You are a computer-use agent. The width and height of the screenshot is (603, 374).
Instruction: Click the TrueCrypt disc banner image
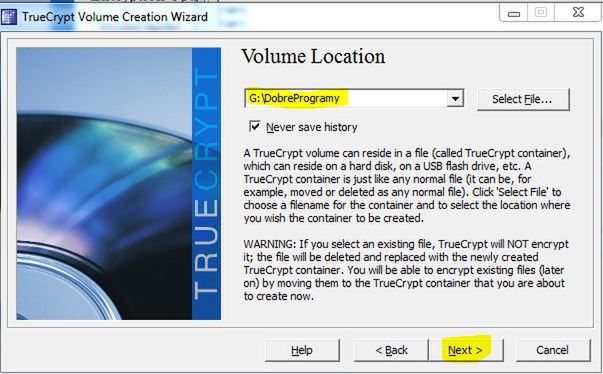tap(118, 183)
